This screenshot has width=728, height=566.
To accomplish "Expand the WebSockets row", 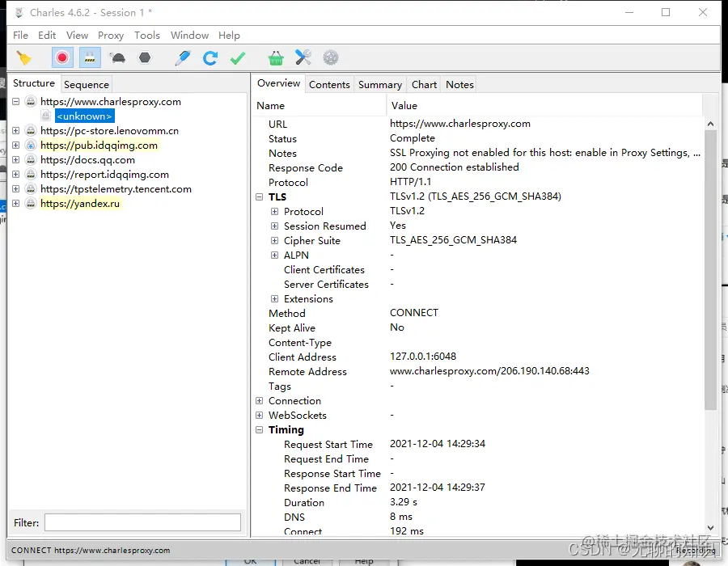I will [259, 416].
